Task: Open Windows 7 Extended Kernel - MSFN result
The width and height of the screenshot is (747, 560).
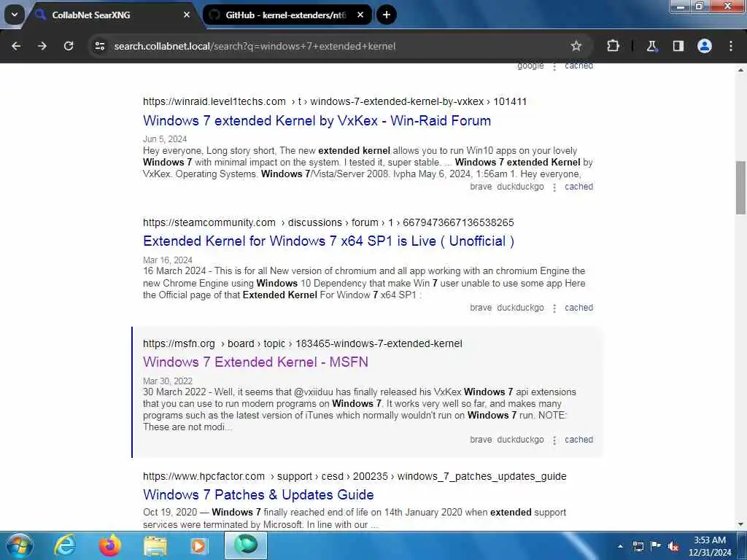Action: [255, 362]
